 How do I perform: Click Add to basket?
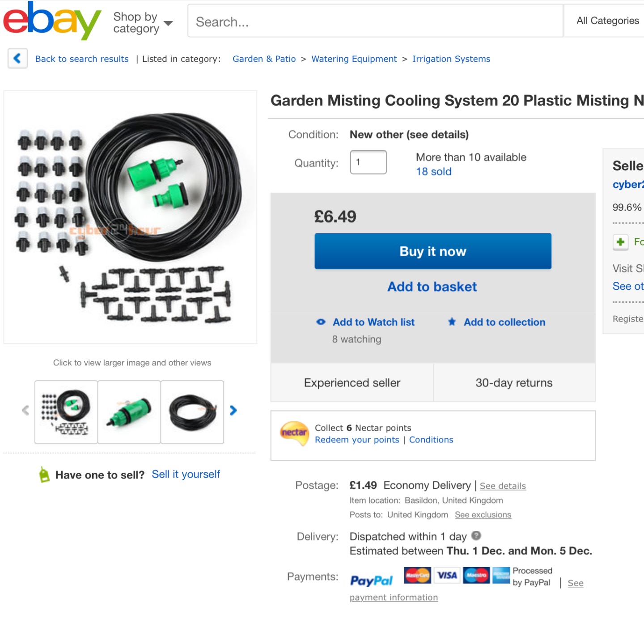(x=432, y=287)
